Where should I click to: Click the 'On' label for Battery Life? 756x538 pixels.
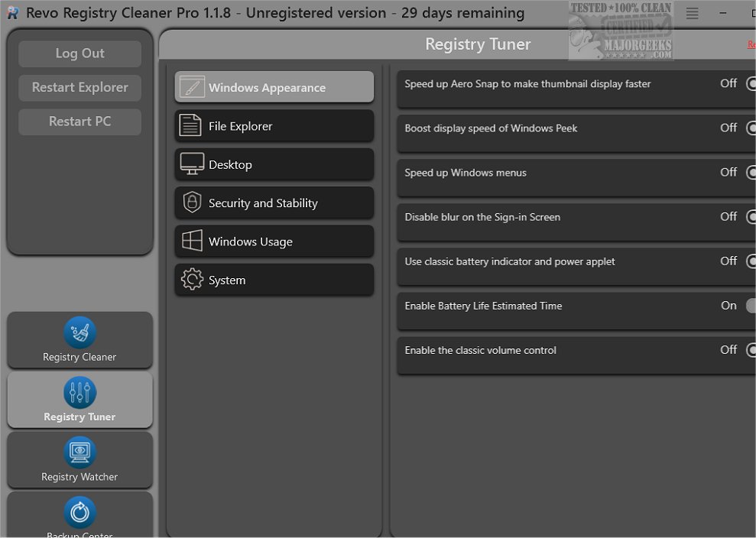click(728, 305)
